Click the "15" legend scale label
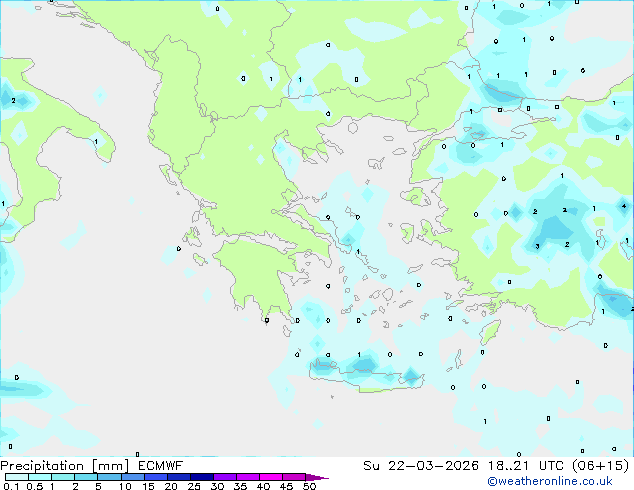634x490 pixels. coord(148,486)
